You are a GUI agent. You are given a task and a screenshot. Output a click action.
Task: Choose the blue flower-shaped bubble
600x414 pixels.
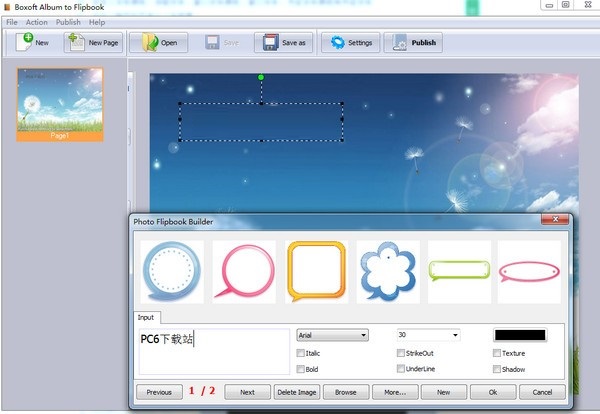[x=388, y=272]
